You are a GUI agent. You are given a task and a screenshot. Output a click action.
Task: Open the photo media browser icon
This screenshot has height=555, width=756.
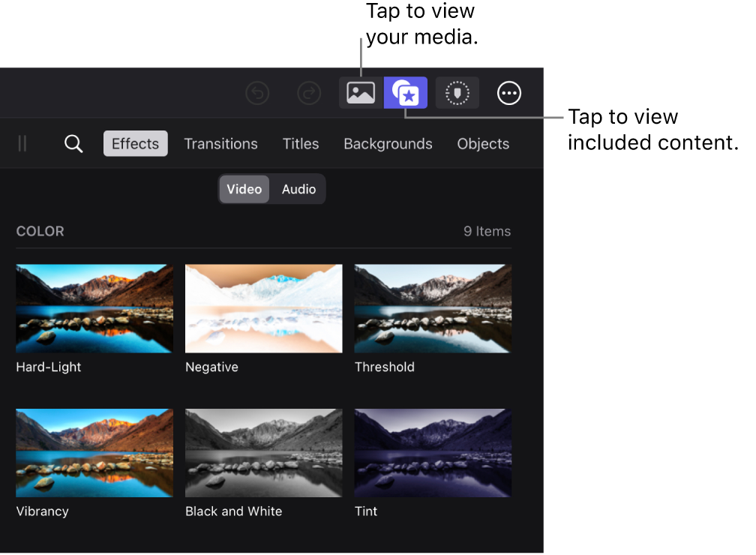[361, 93]
